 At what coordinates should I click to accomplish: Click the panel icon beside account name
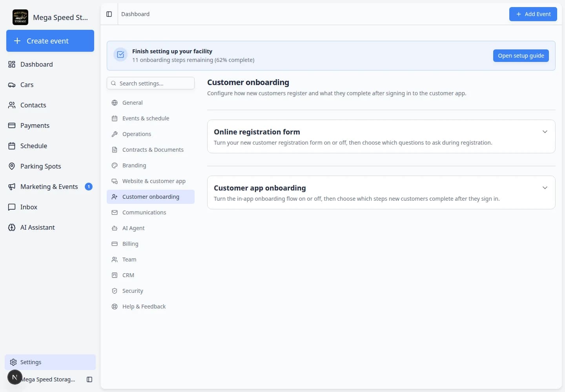(89, 379)
